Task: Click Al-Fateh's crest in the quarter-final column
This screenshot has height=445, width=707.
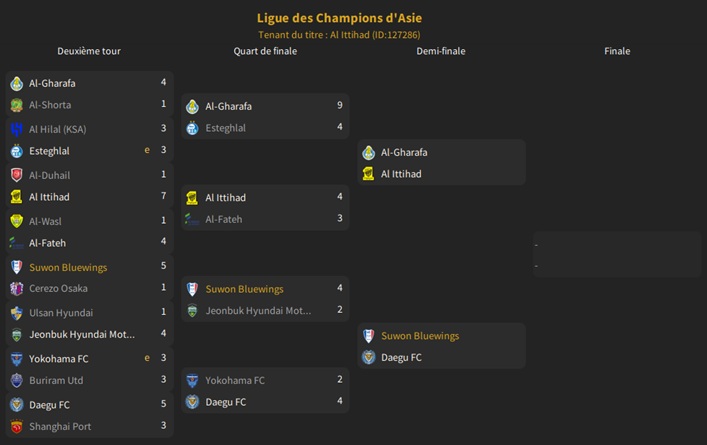Action: [192, 219]
